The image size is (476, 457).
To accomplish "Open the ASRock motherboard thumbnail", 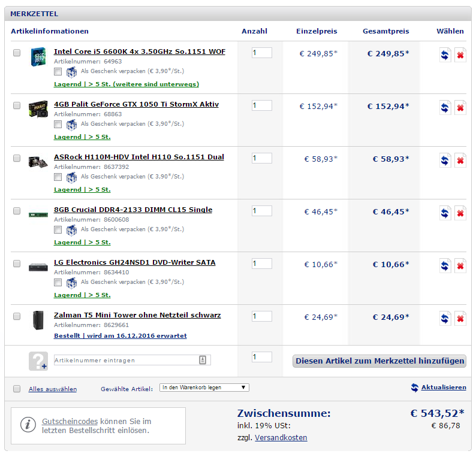I will tap(38, 162).
